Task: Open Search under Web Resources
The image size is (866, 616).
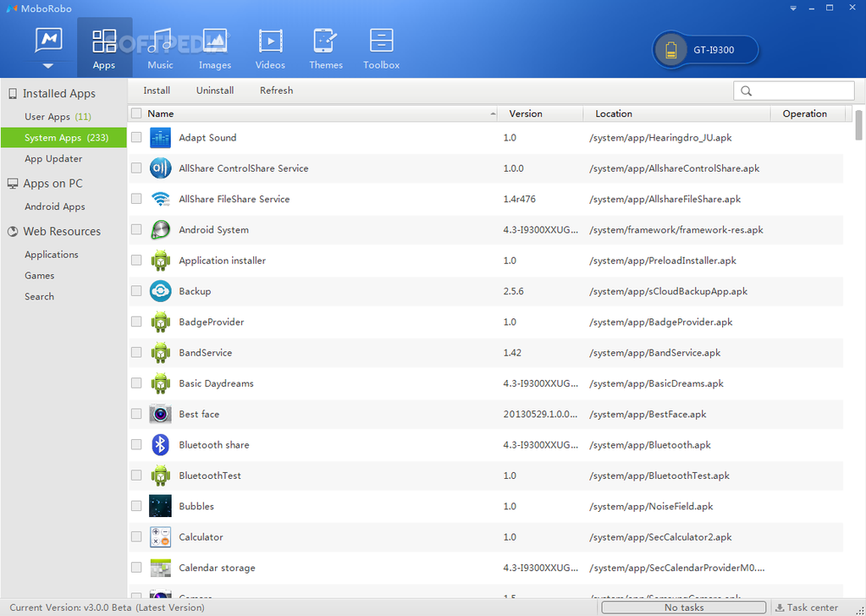Action: pyautogui.click(x=39, y=296)
